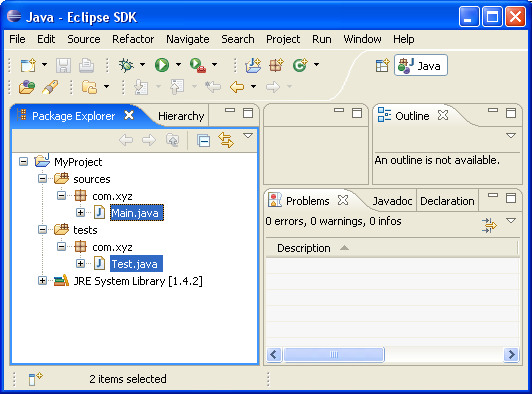Click the JRE System Library books icon
Image resolution: width=532 pixels, height=394 pixels.
point(61,280)
